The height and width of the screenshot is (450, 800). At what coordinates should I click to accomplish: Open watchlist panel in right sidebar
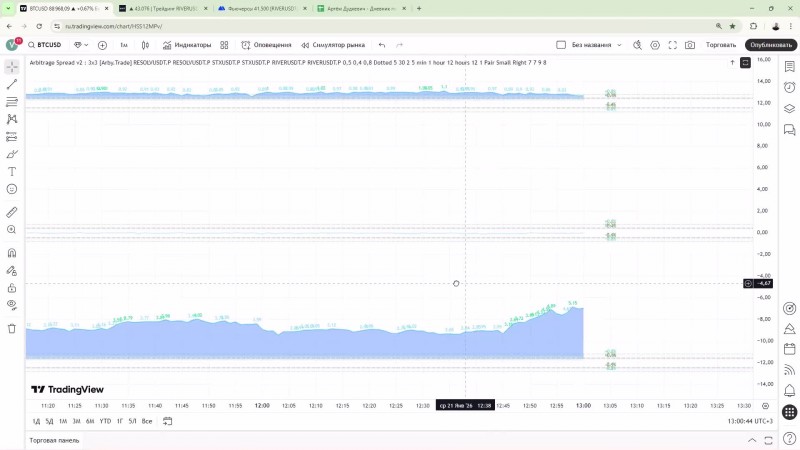[789, 67]
